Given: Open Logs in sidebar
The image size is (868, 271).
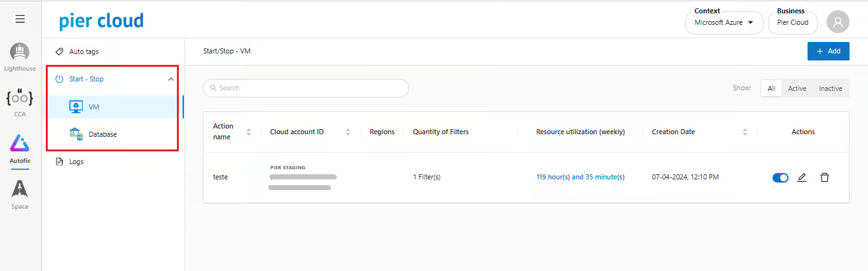Looking at the screenshot, I should click(76, 162).
